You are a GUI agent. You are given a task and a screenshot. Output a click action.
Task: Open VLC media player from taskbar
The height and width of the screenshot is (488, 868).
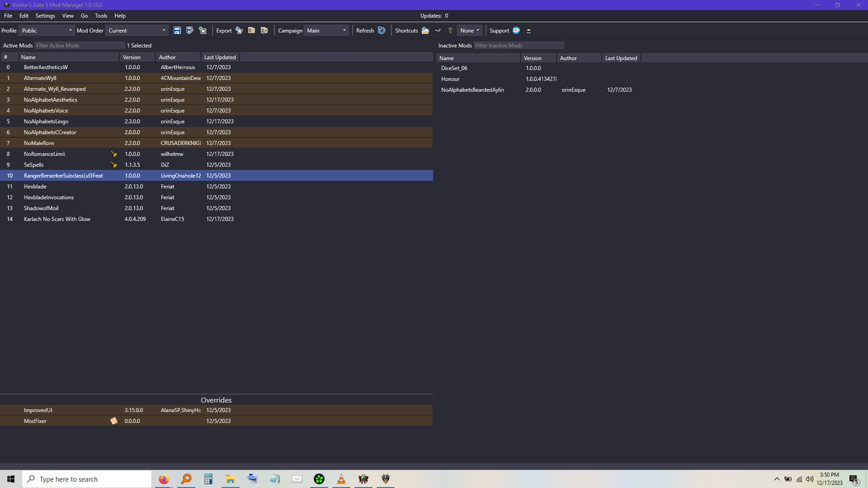coord(341,479)
